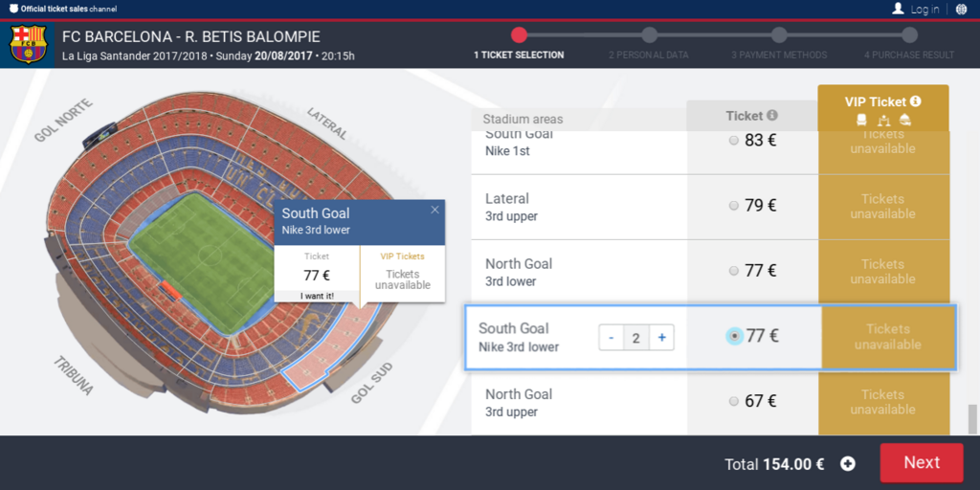Click the stadium areas list scrollbar
The height and width of the screenshot is (490, 980).
[972, 419]
